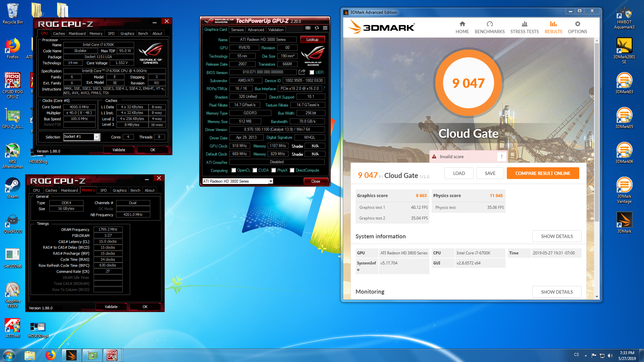Show hidden system tray icons arrow
644x362 pixels.
pyautogui.click(x=586, y=355)
